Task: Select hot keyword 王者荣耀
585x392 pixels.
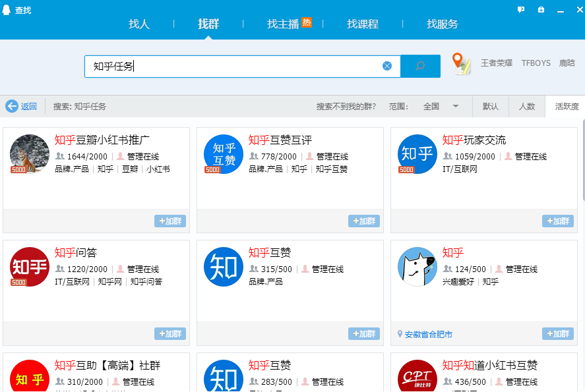Action: [x=496, y=63]
